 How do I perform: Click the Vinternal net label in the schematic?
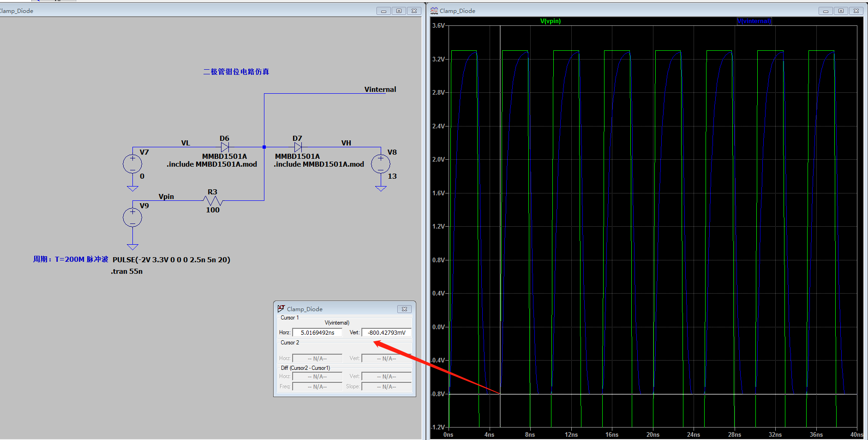pyautogui.click(x=379, y=89)
